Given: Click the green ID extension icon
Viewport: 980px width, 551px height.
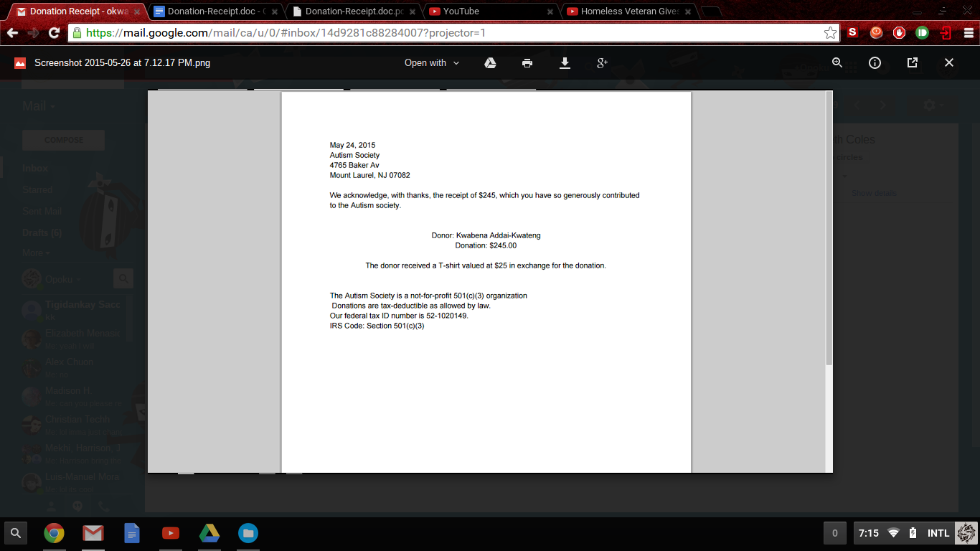Looking at the screenshot, I should point(923,33).
